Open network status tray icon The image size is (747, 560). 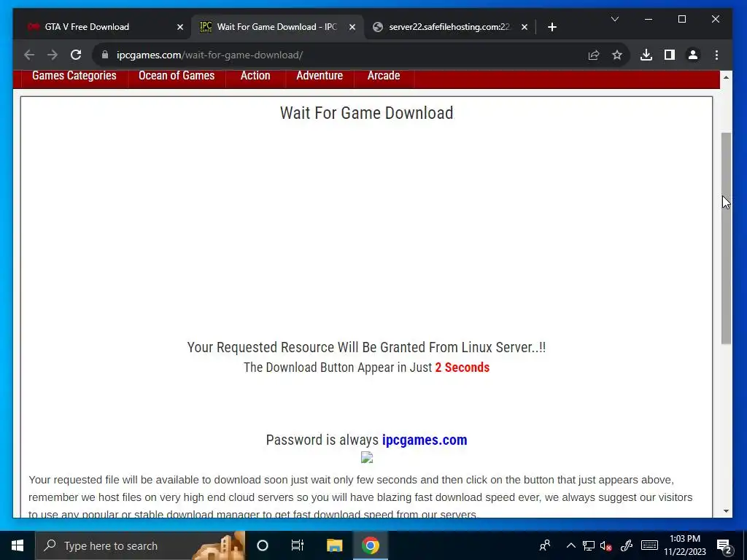pos(589,545)
